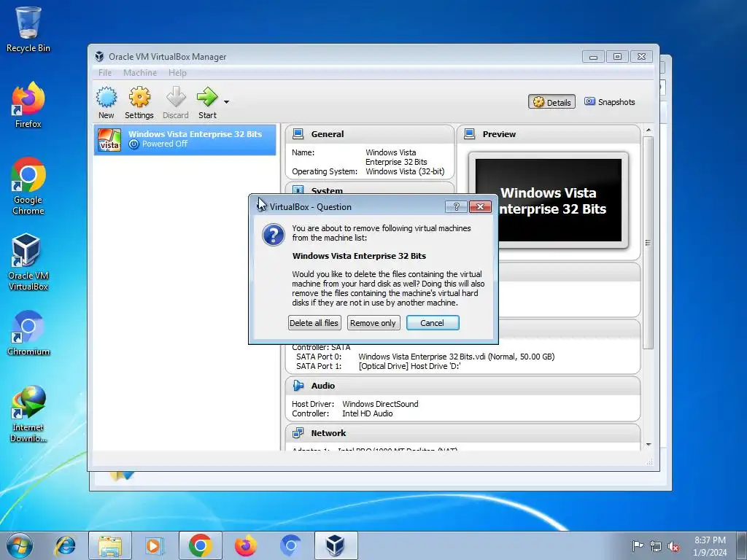Switch to Details view

pyautogui.click(x=551, y=102)
